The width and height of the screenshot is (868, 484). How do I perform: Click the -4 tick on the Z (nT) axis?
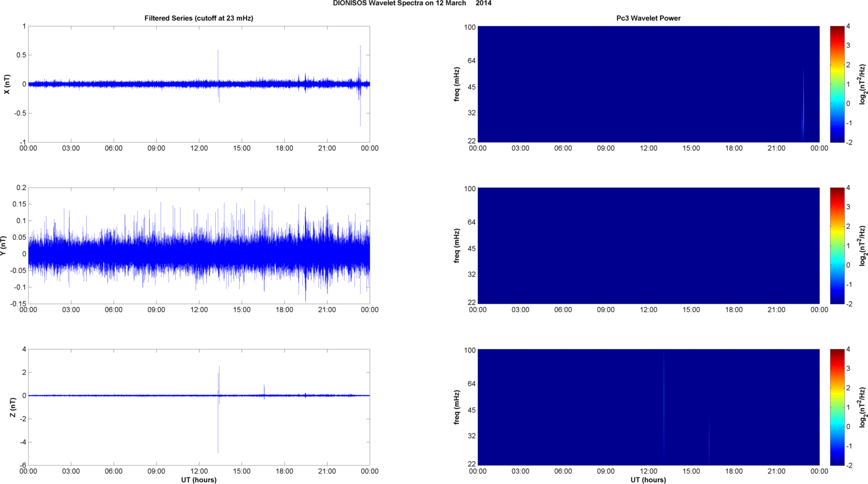[23, 443]
